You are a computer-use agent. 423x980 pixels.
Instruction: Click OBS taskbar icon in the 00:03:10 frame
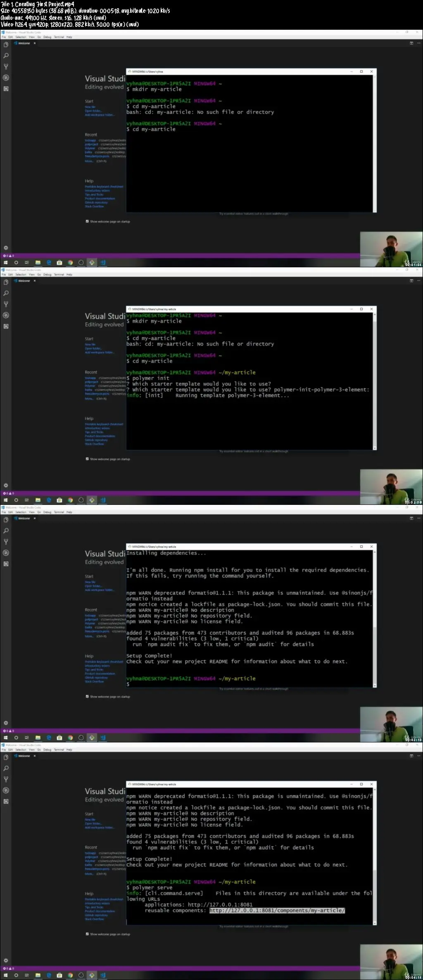click(x=81, y=737)
